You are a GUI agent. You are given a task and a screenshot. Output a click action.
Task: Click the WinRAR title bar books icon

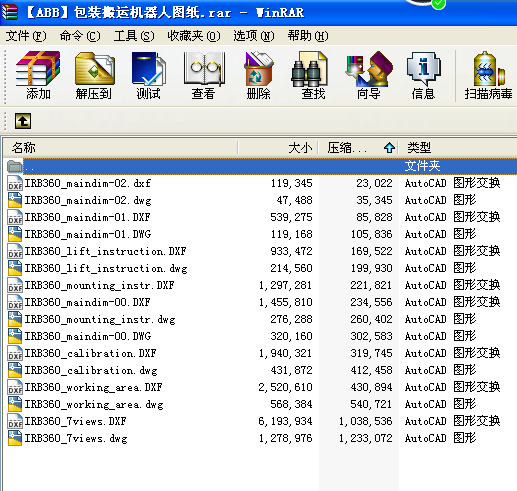(x=9, y=12)
